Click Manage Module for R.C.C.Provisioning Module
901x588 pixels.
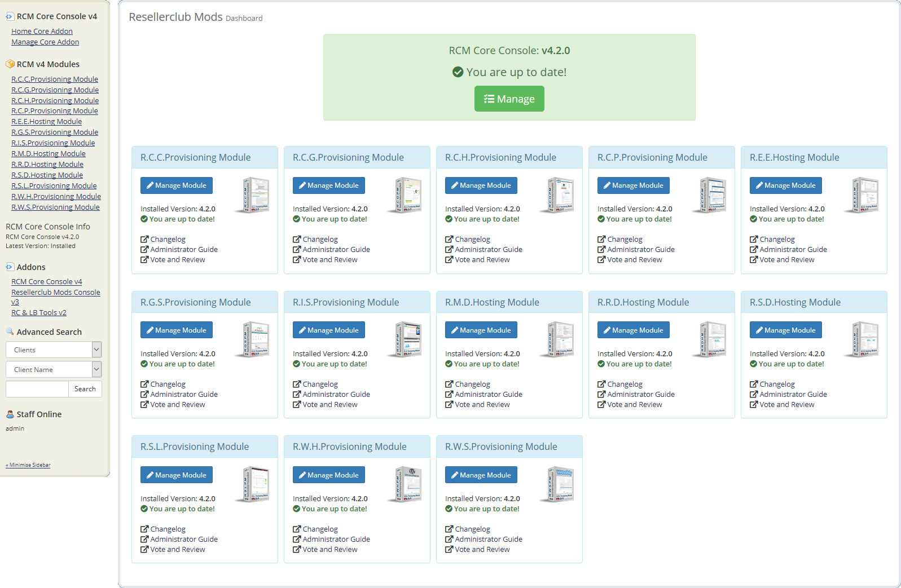point(177,185)
